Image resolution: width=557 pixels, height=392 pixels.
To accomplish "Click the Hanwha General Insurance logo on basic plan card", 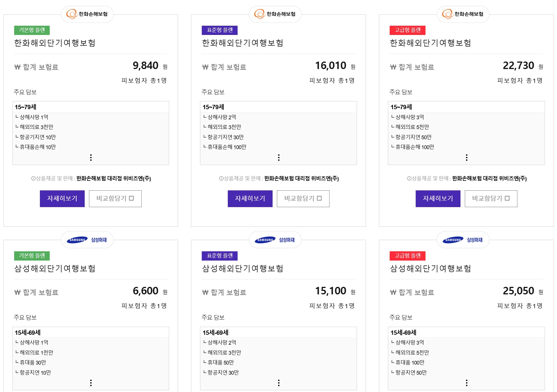I will pos(87,14).
